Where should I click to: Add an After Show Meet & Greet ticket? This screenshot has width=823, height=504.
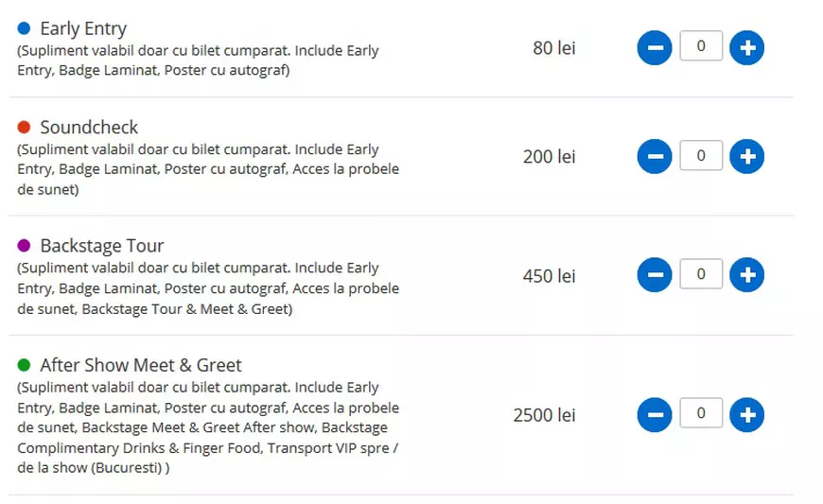coord(747,414)
